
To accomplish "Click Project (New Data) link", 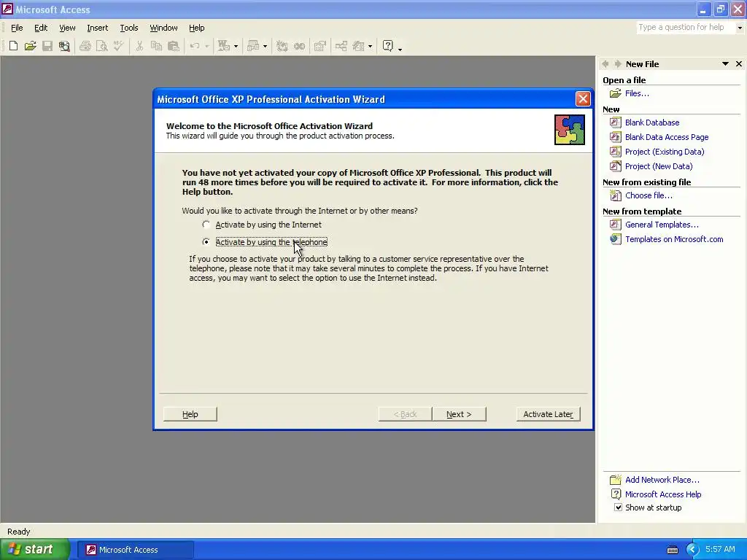I will point(659,166).
